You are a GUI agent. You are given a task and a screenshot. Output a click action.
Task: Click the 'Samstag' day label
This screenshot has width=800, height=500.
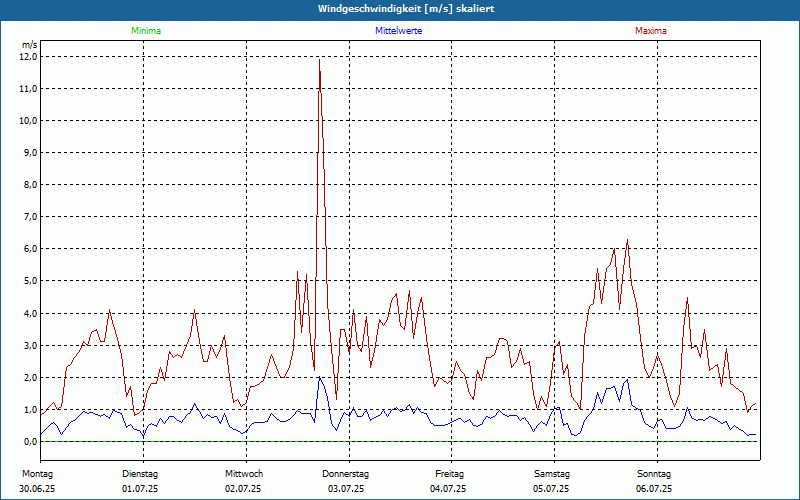click(x=552, y=474)
